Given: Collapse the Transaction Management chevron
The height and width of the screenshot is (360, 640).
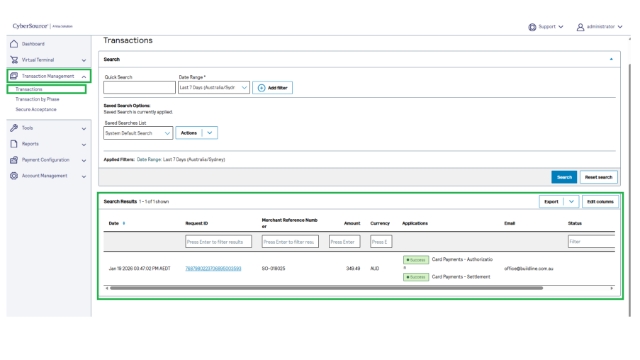Looking at the screenshot, I should point(84,76).
